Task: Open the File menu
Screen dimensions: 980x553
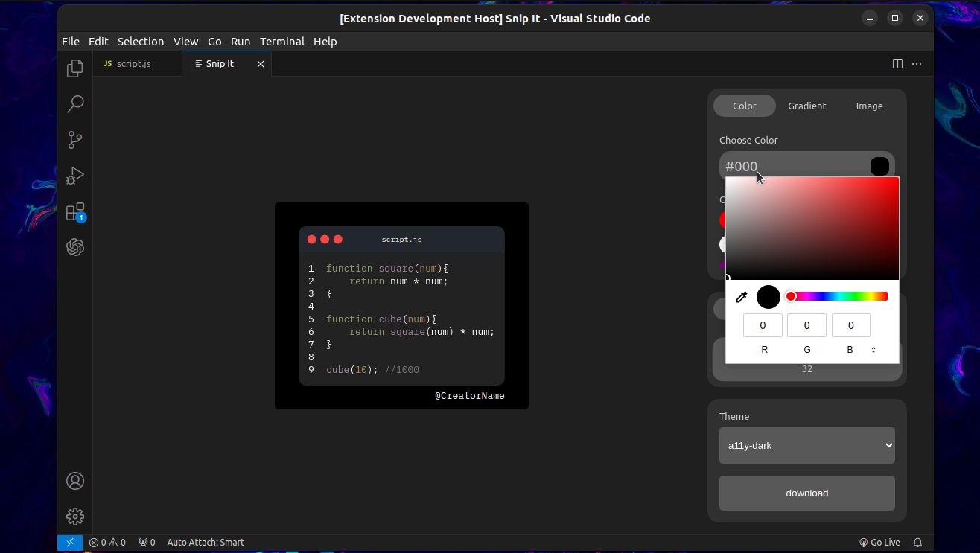Action: coord(71,42)
